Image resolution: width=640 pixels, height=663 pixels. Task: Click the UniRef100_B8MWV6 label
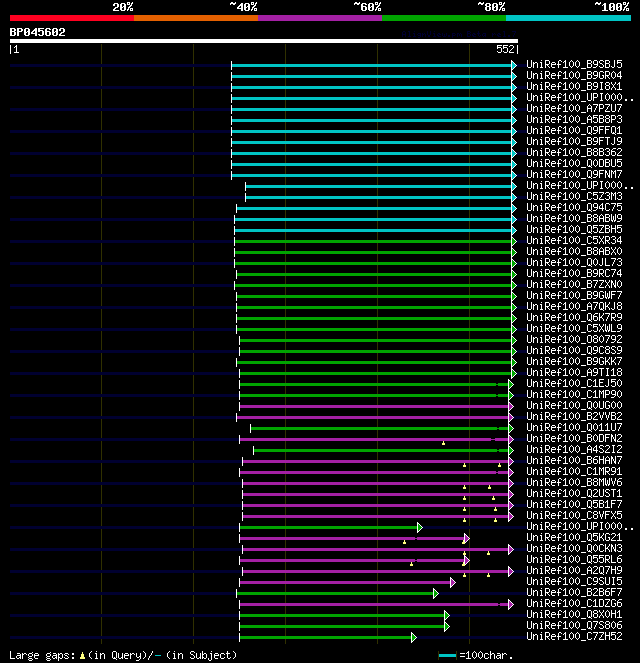(x=574, y=482)
